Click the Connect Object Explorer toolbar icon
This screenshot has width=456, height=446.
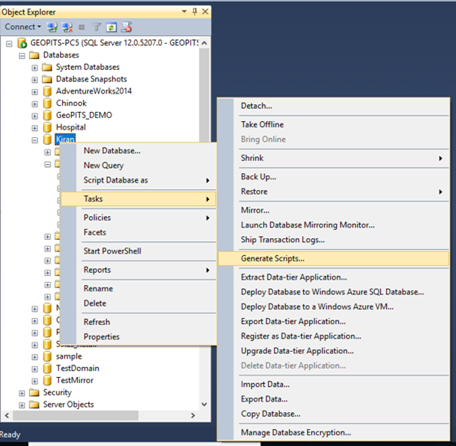pyautogui.click(x=52, y=27)
